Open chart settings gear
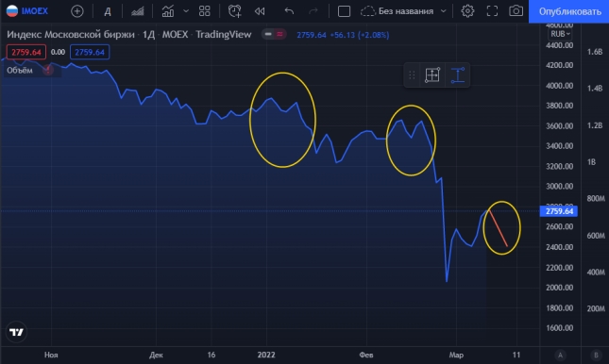This screenshot has height=364, width=609. (467, 11)
